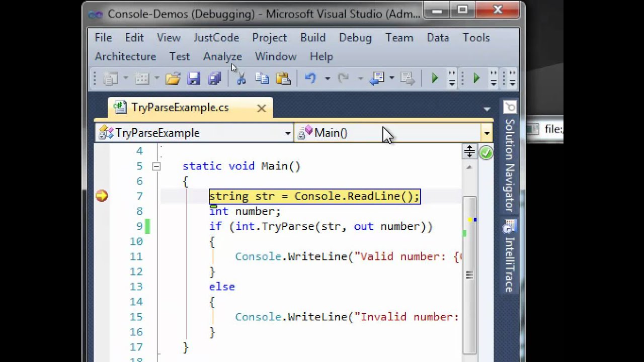The width and height of the screenshot is (644, 362).
Task: Open toolbar overflow options after first play icon
Action: click(x=452, y=78)
